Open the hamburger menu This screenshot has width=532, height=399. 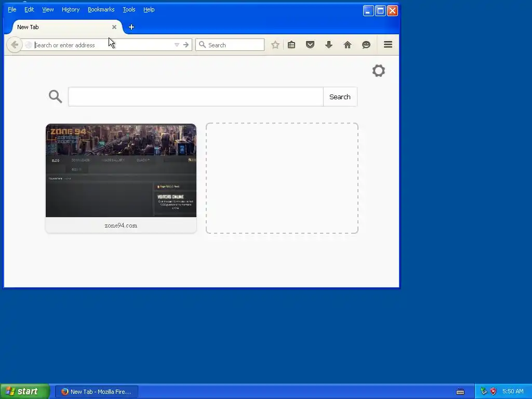point(388,45)
